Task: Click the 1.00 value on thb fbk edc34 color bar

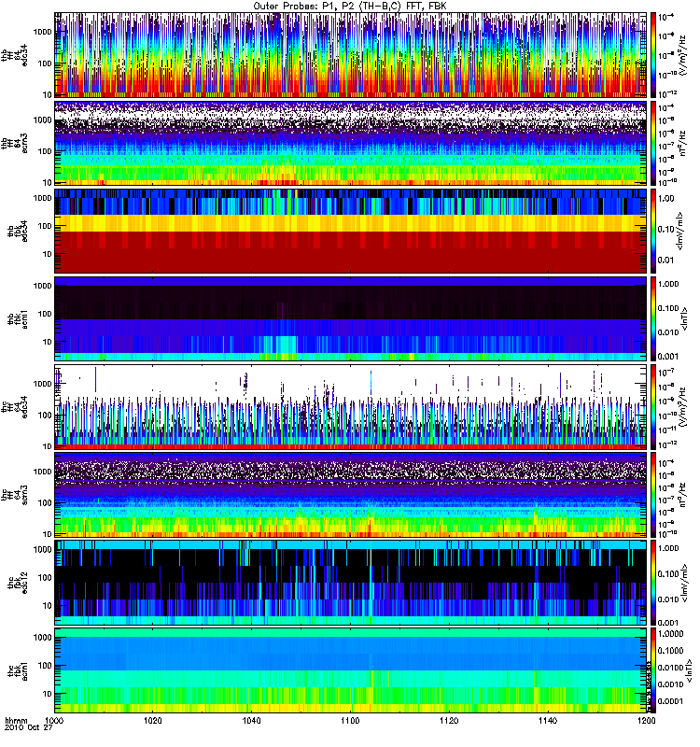Action: click(666, 199)
